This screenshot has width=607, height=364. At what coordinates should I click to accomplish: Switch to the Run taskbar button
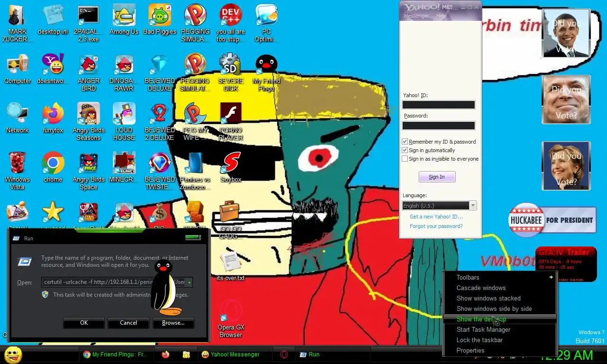coord(332,355)
